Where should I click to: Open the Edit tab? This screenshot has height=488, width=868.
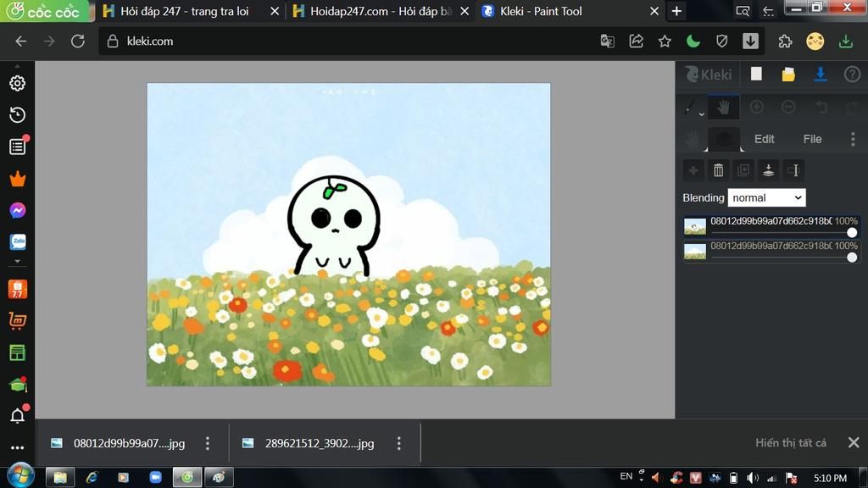[764, 139]
